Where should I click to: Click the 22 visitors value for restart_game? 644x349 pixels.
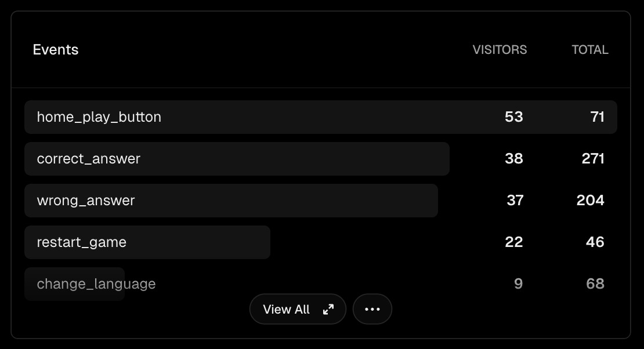[x=514, y=242]
